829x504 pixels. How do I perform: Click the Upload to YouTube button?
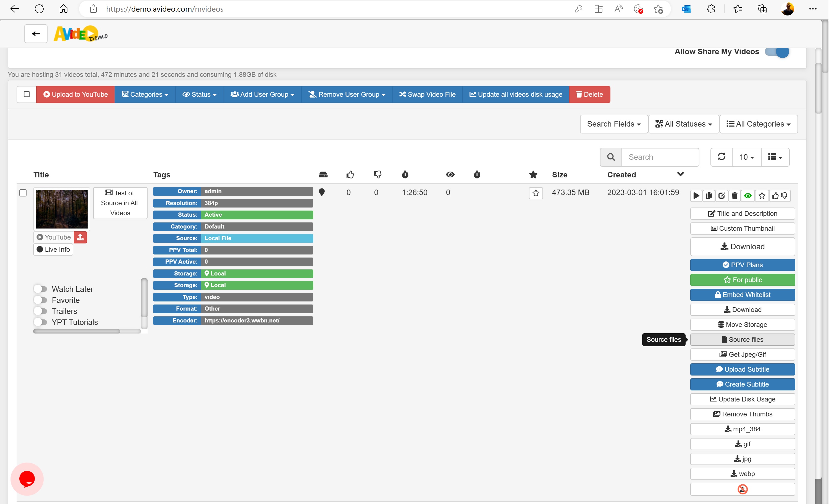tap(75, 94)
